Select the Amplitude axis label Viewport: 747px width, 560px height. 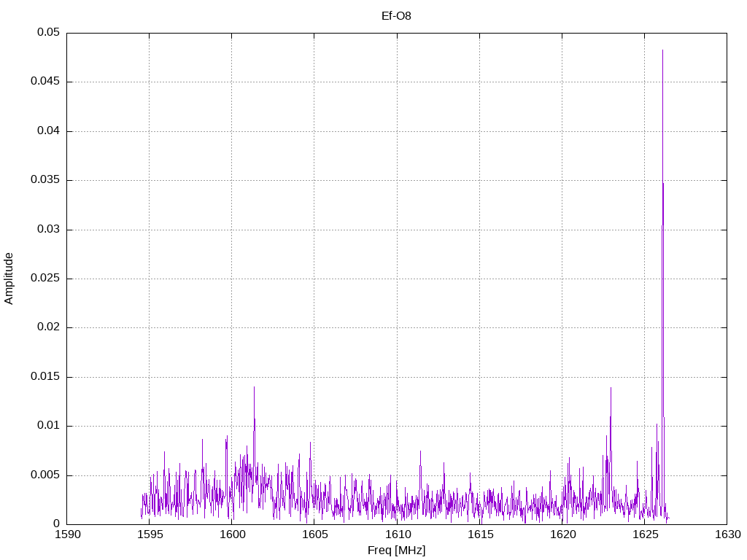9,279
